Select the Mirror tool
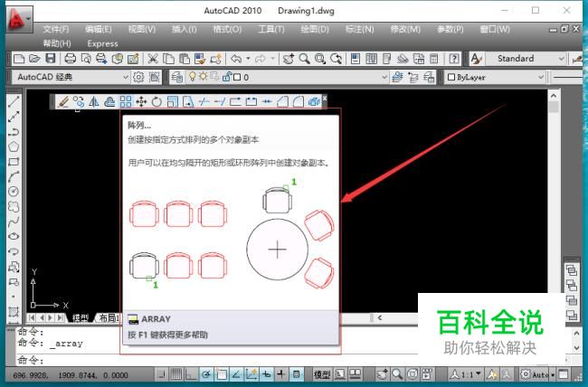The image size is (588, 387). pos(94,101)
